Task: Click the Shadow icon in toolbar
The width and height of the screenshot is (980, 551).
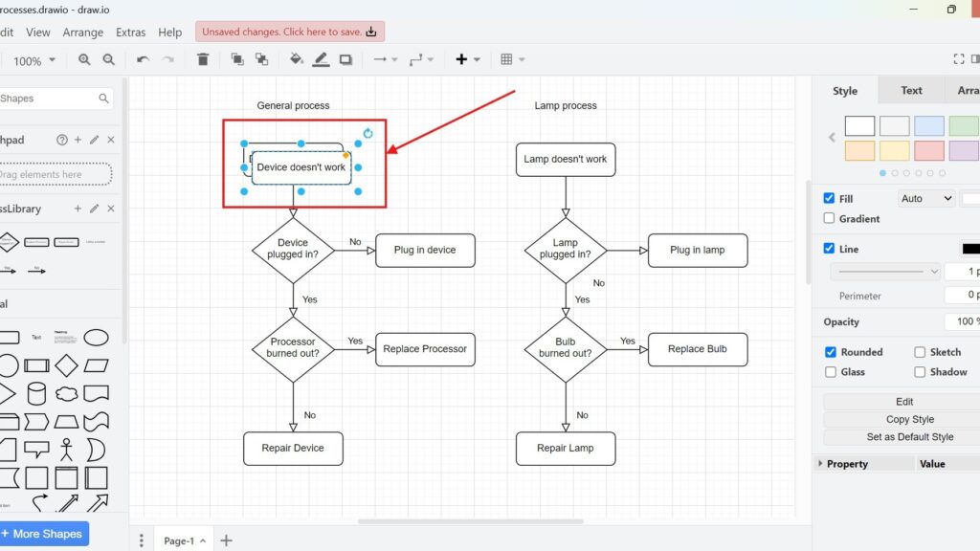Action: [x=347, y=59]
